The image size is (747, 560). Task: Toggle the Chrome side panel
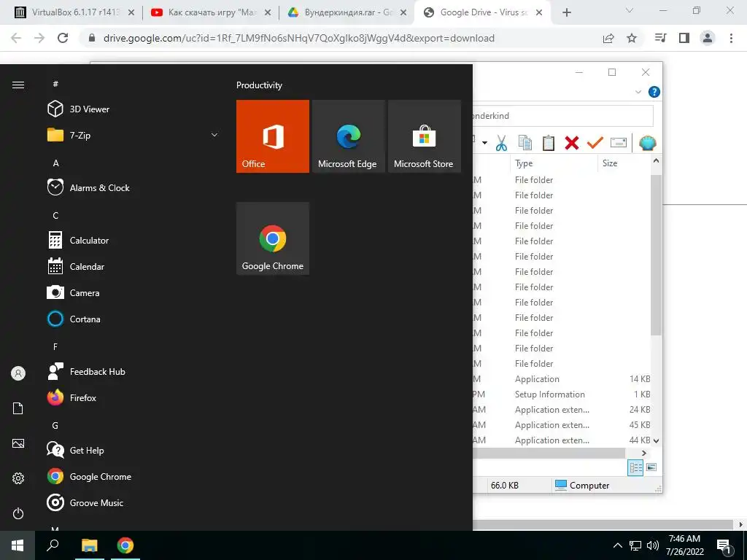click(684, 38)
